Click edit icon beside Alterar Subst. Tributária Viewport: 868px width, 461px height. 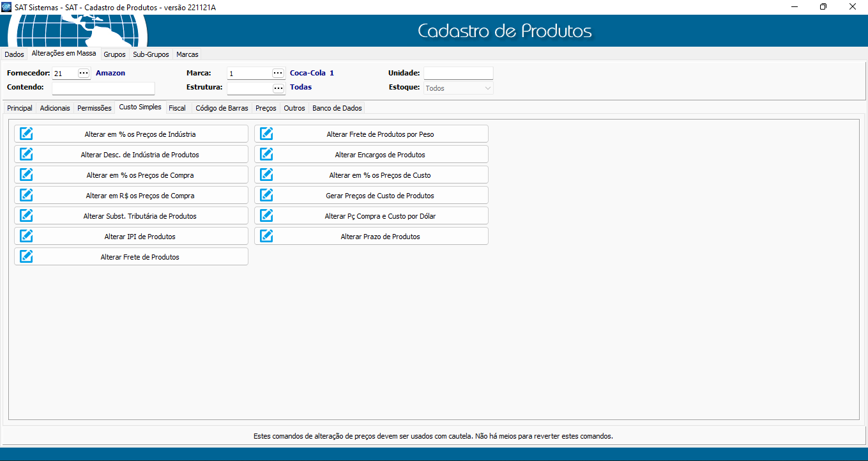point(26,215)
